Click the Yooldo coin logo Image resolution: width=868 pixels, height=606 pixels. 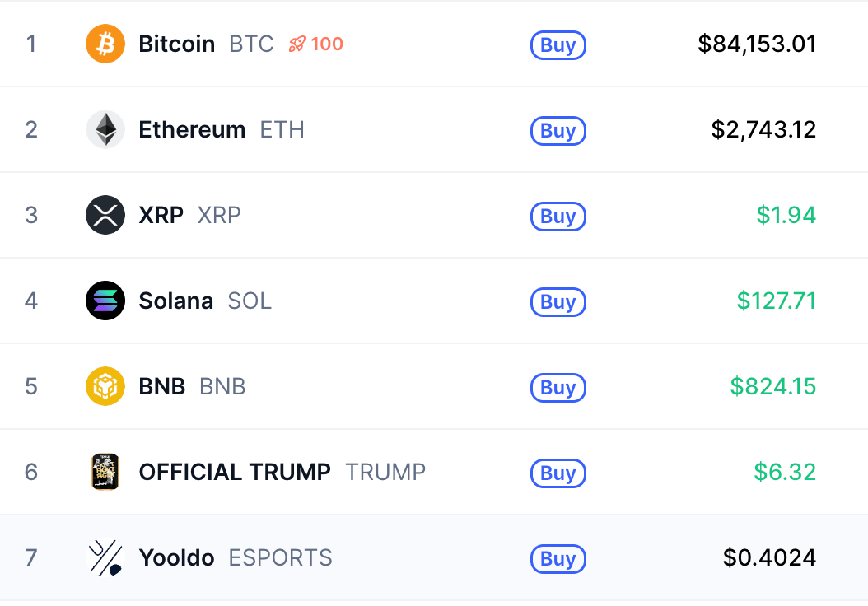coord(105,557)
